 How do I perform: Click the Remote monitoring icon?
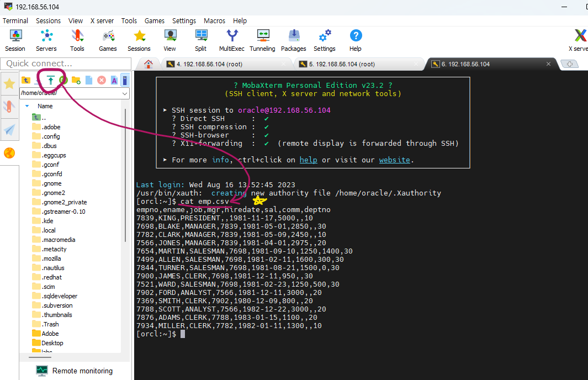point(42,371)
